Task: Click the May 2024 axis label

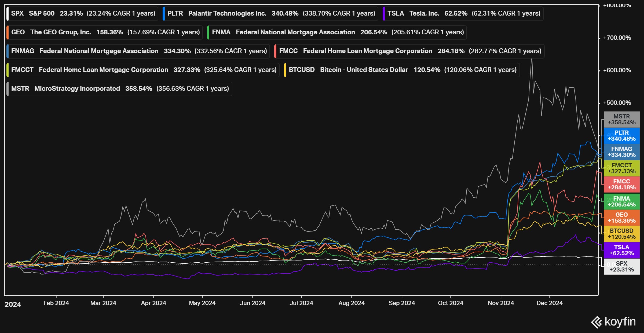Action: tap(202, 303)
